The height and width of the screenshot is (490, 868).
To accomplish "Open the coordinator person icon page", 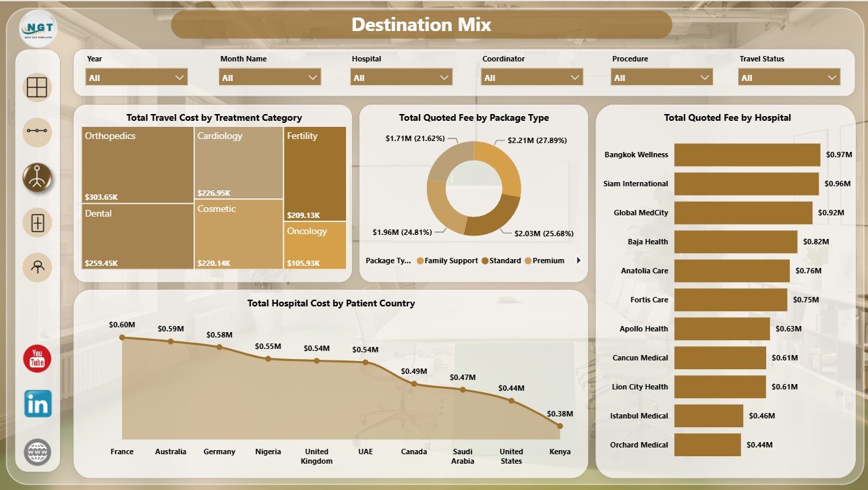I will click(37, 267).
